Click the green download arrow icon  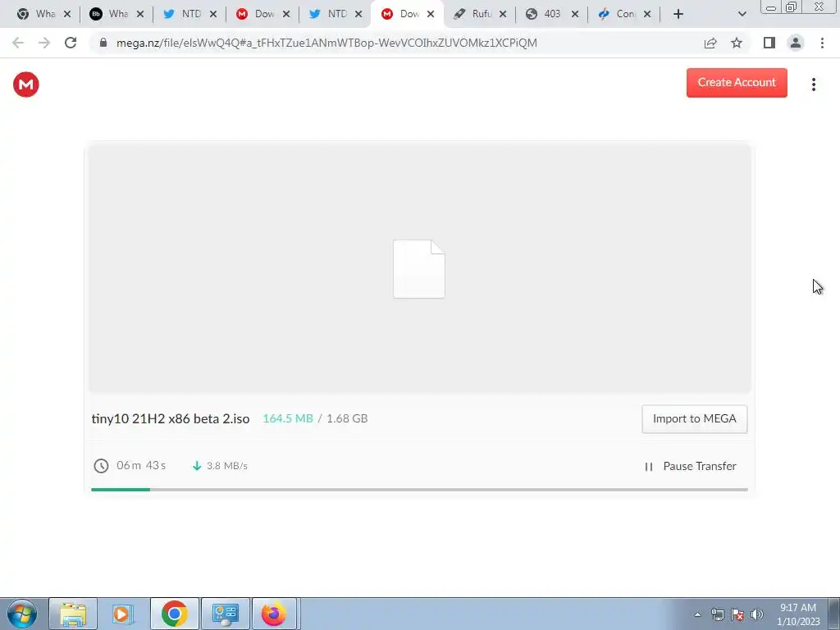coord(197,466)
